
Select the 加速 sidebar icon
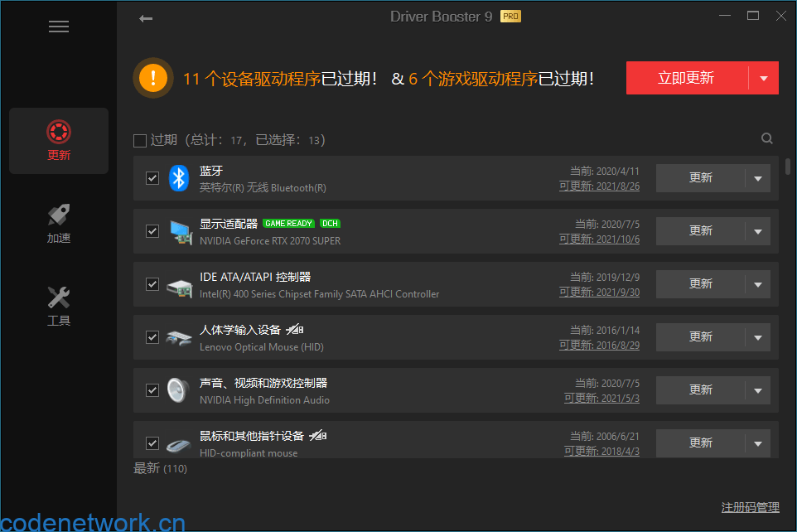58,222
